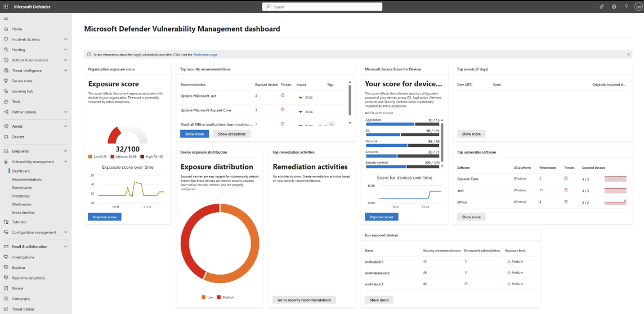Click the Partner catalog icon
Image resolution: width=644 pixels, height=314 pixels.
[6, 111]
